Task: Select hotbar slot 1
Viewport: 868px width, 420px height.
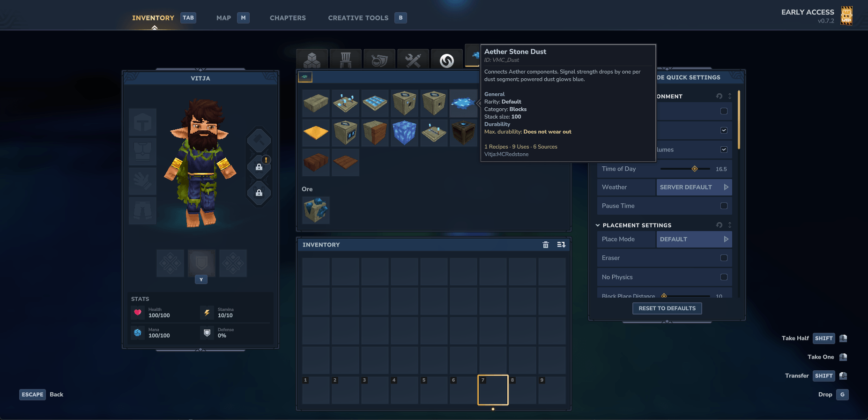Action: pyautogui.click(x=316, y=390)
